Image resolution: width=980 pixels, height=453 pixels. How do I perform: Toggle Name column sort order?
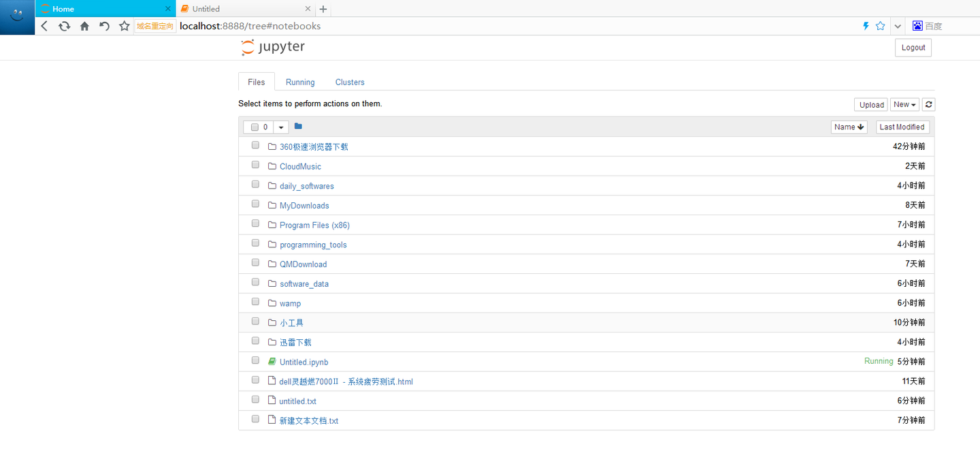tap(849, 127)
